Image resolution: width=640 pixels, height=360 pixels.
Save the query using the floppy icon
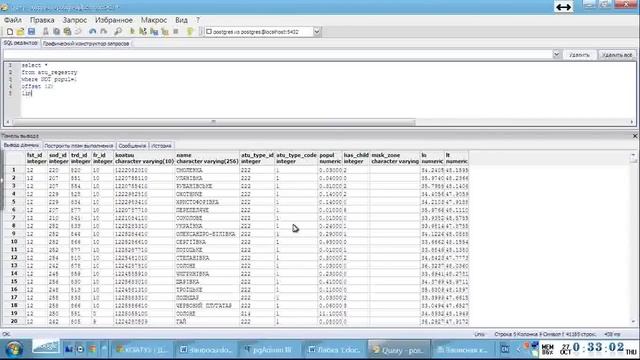click(x=31, y=31)
